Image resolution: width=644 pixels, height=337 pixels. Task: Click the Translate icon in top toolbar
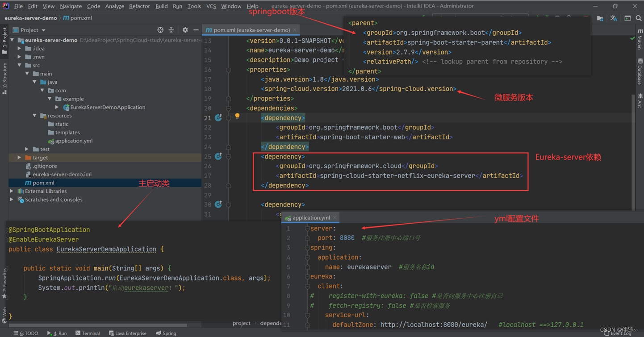[614, 18]
